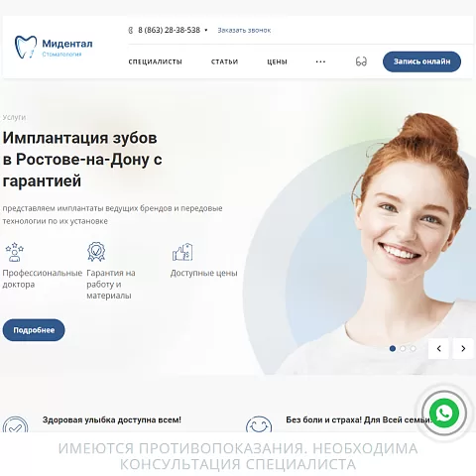Click the phone handset icon beside number
Image resolution: width=476 pixels, height=476 pixels.
[x=131, y=31]
